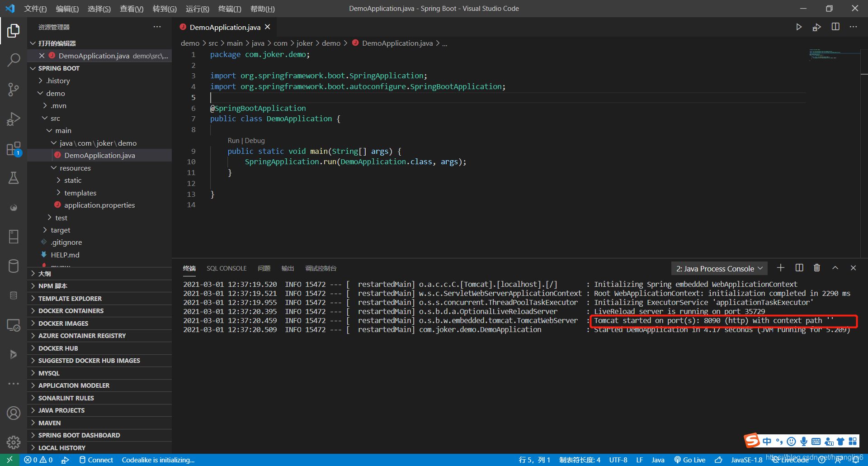Expand the templates folder
Viewport: 868px width, 466px height.
point(99,193)
